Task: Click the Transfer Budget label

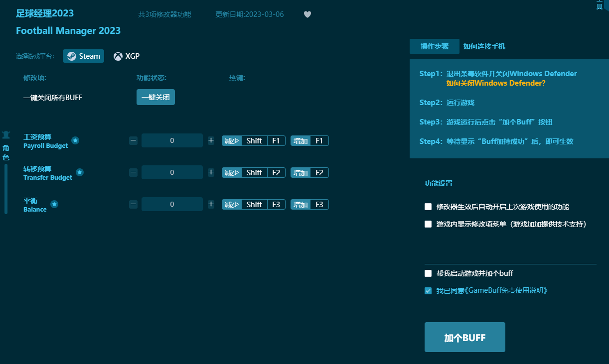Action: [x=48, y=173]
